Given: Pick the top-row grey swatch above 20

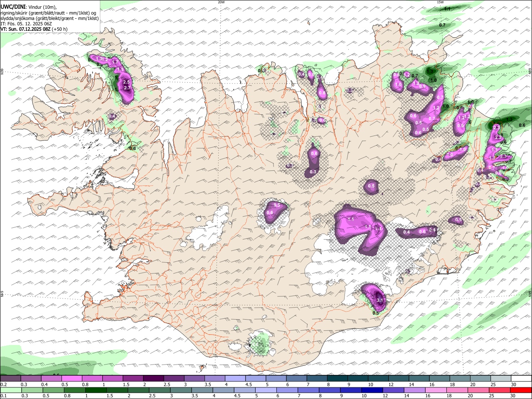Looking at the screenshot, I should pos(480,379).
